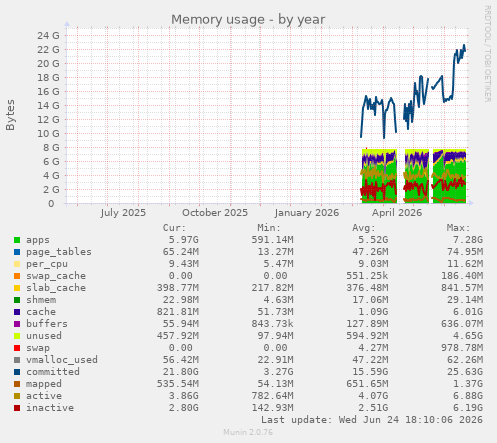Click the inactive dark red swatch
This screenshot has width=497, height=443.
tap(17, 408)
